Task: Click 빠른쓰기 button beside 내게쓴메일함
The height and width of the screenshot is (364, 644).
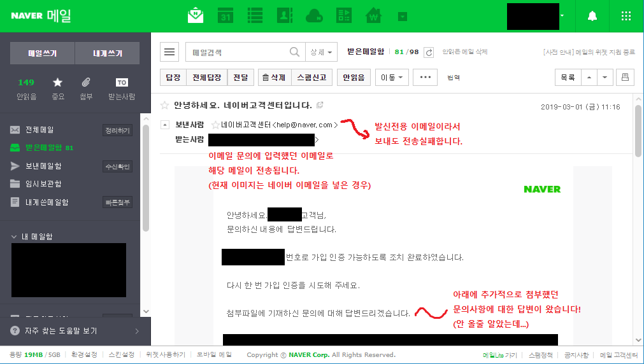Action: tap(117, 202)
